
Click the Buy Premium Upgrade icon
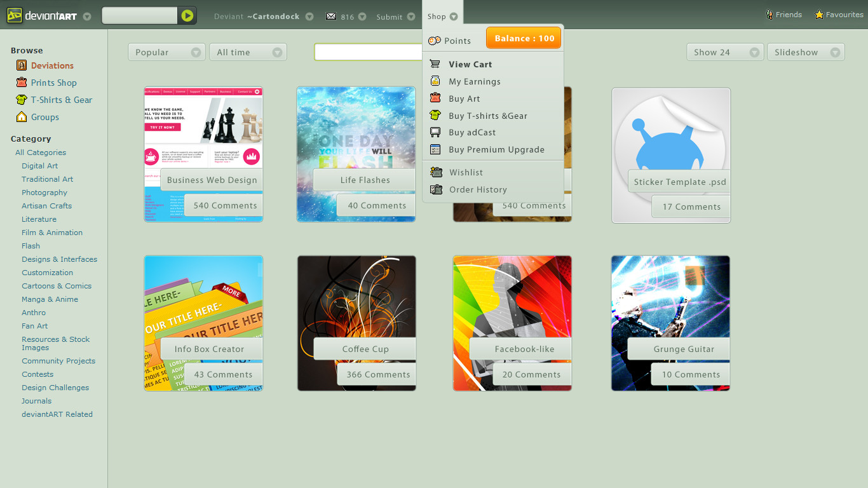(435, 149)
